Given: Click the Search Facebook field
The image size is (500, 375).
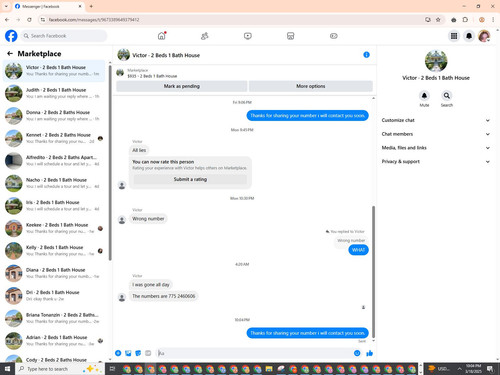Looking at the screenshot, I should [x=64, y=36].
